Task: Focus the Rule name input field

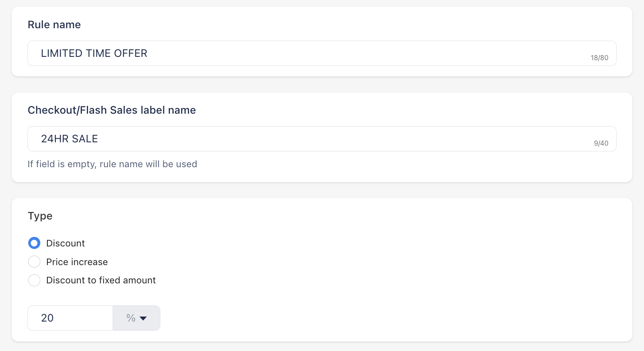Action: tap(322, 53)
